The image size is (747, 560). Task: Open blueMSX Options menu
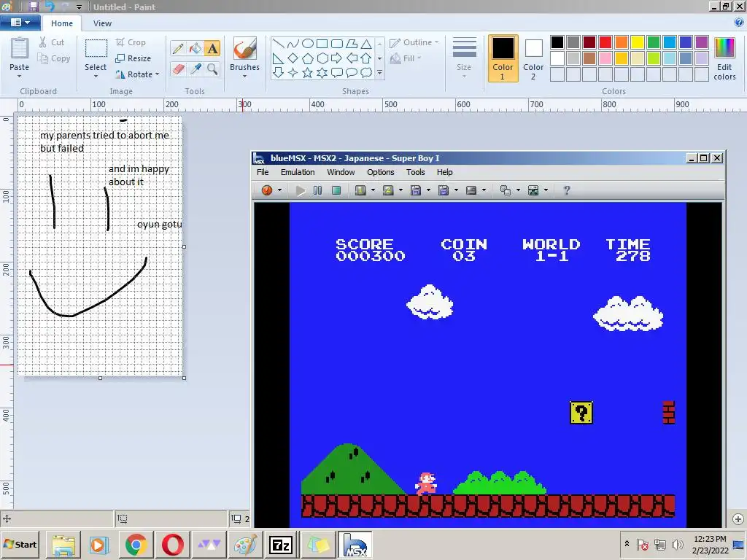(x=381, y=172)
